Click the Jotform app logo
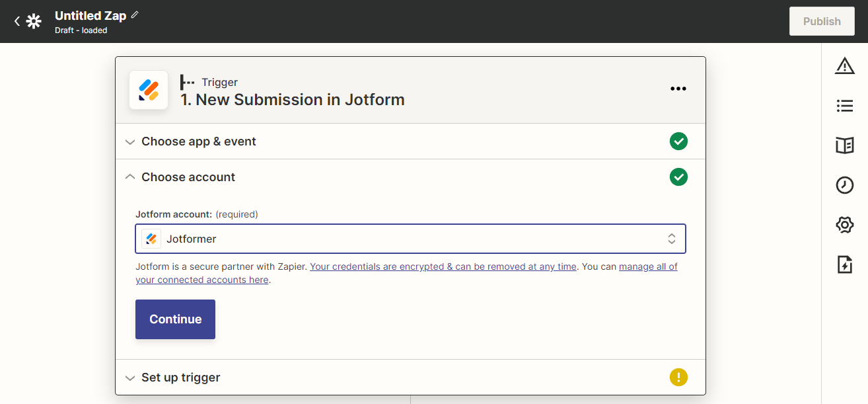Viewport: 868px width, 404px height. (149, 90)
